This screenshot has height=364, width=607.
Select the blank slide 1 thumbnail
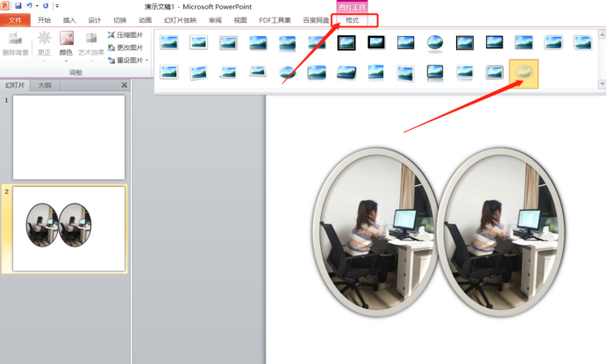[x=69, y=138]
